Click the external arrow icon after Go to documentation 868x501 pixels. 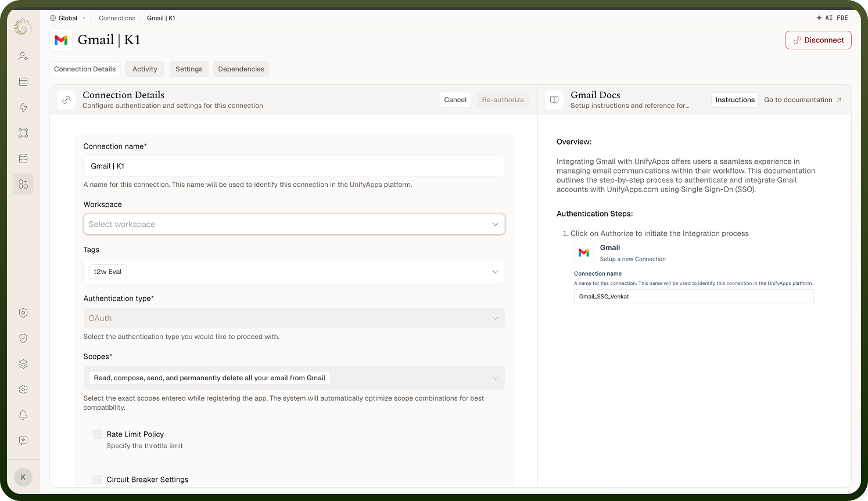coord(839,100)
